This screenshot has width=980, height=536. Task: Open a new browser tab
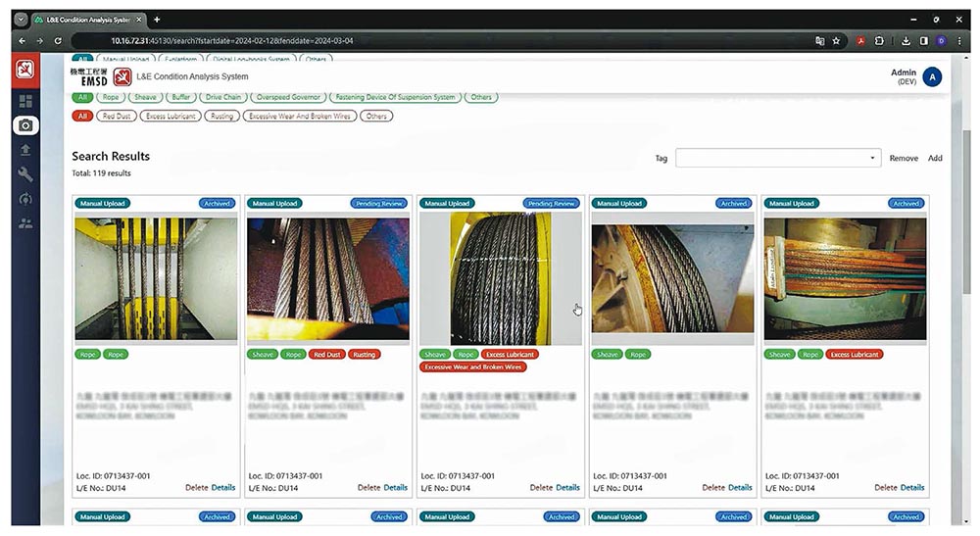(x=157, y=20)
